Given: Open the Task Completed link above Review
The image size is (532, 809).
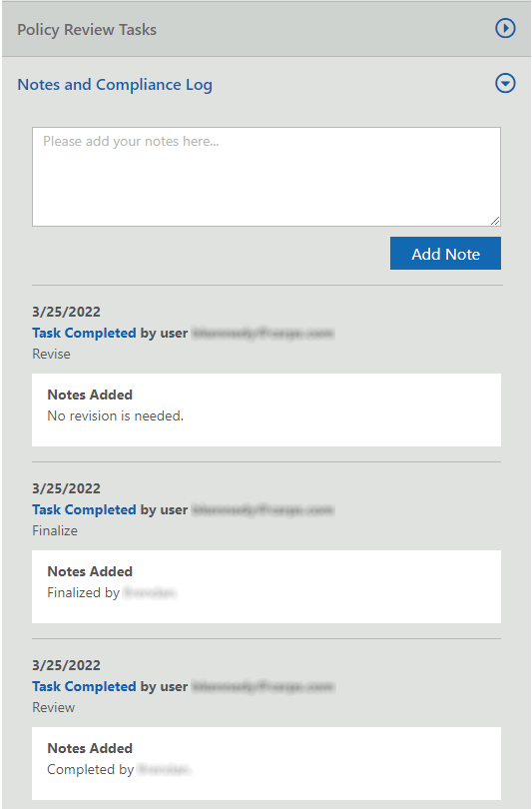Looking at the screenshot, I should pos(84,687).
